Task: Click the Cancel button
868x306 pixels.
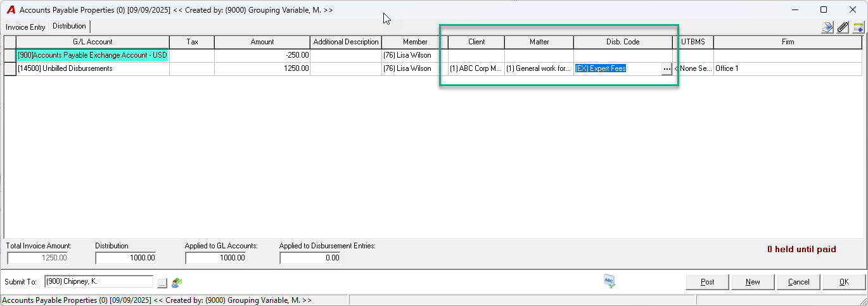Action: pos(798,282)
